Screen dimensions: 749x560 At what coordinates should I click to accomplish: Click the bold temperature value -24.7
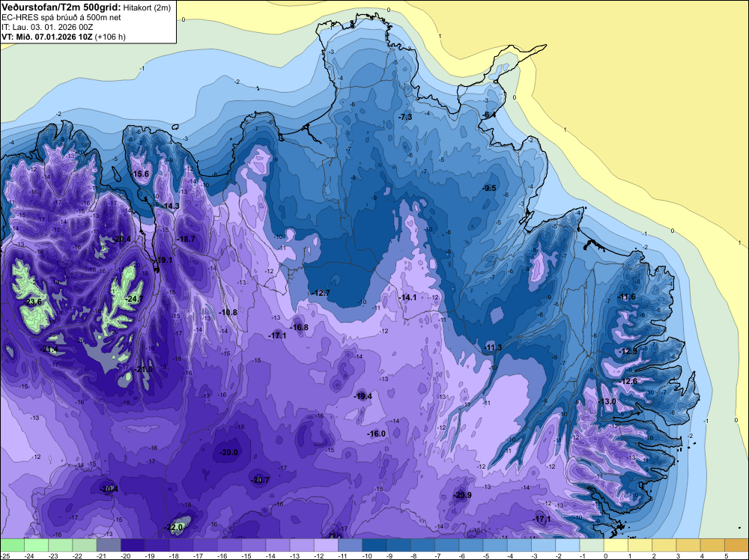point(134,299)
